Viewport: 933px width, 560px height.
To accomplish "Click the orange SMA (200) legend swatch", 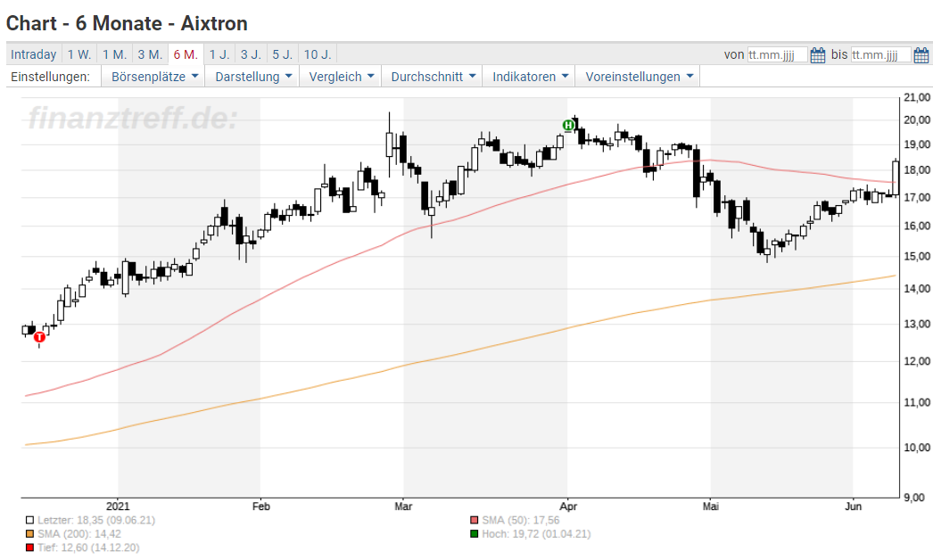I will tap(29, 534).
